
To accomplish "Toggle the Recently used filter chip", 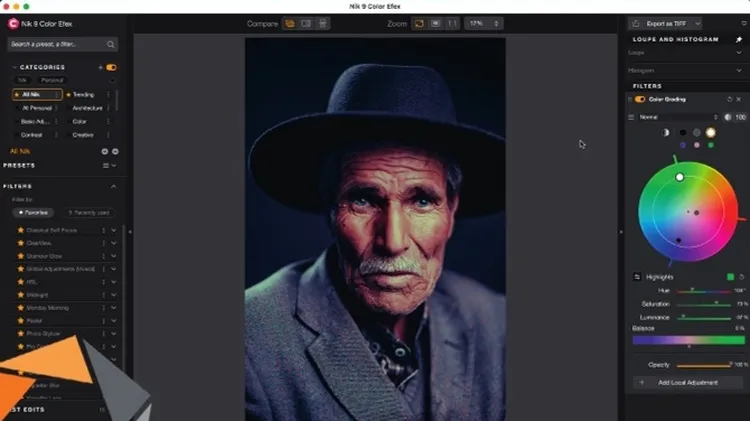I will 89,212.
